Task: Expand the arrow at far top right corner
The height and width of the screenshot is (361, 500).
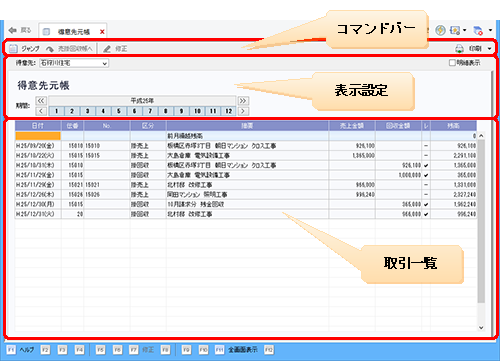Action: [x=490, y=30]
